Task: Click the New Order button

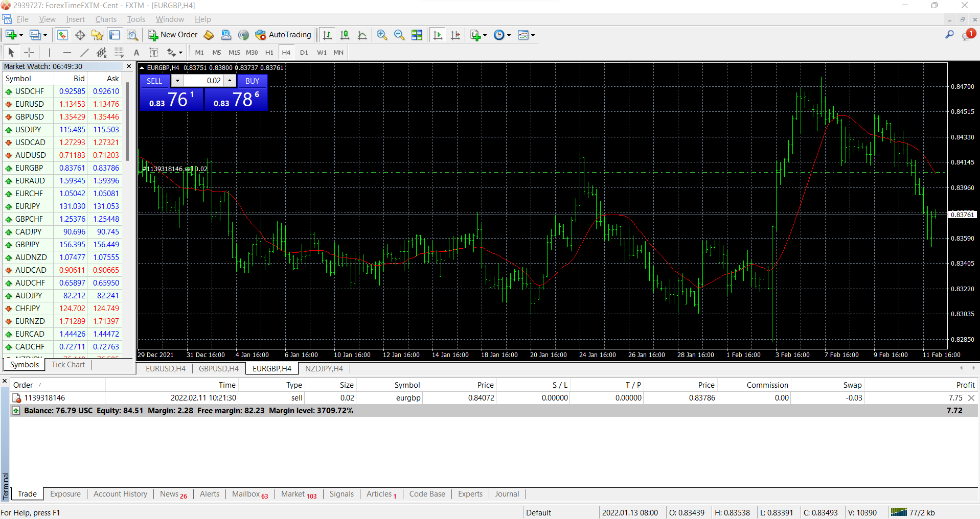Action: point(173,35)
